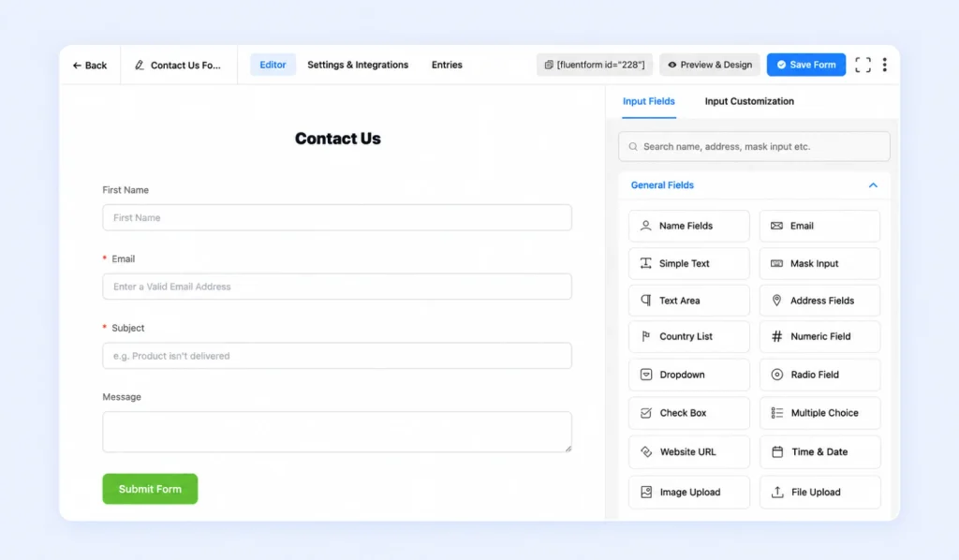Add the Address Fields element
The height and width of the screenshot is (560, 959).
click(819, 301)
